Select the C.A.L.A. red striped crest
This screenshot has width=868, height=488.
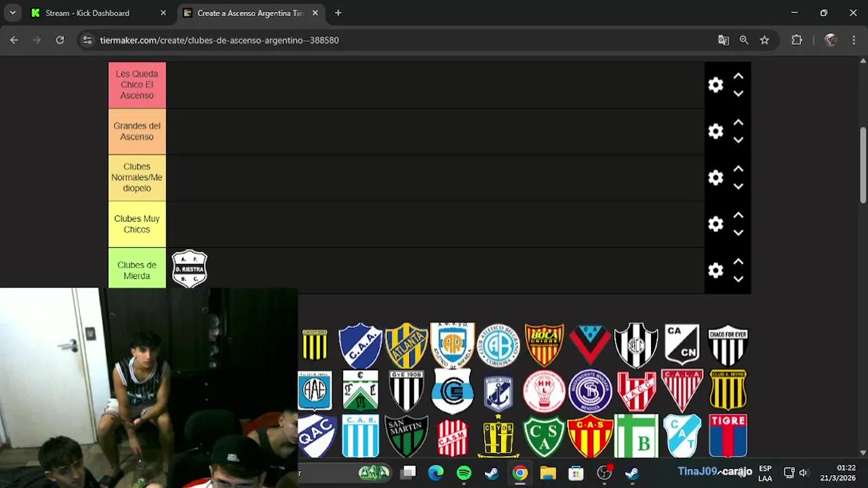point(682,390)
